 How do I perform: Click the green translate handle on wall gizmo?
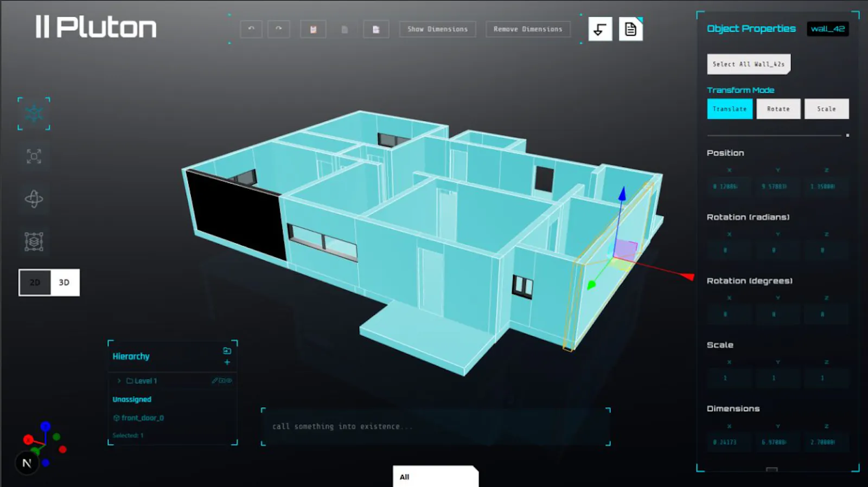(592, 284)
